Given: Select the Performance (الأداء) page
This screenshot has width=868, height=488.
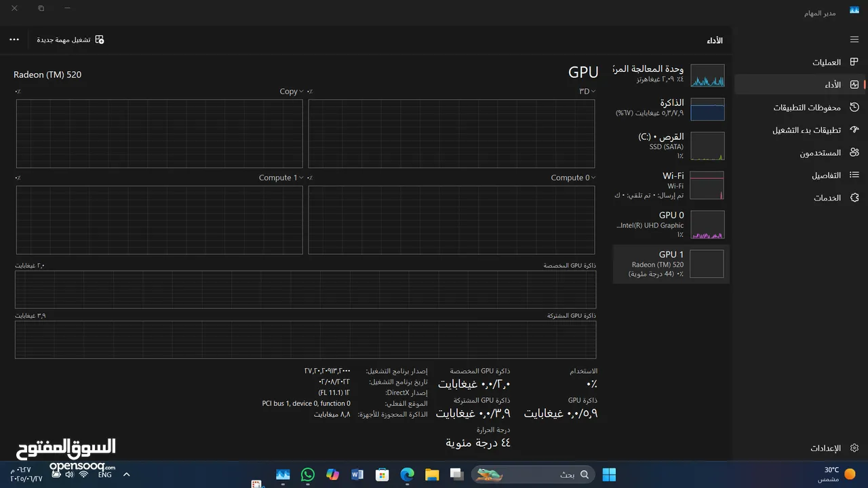Looking at the screenshot, I should pos(800,85).
